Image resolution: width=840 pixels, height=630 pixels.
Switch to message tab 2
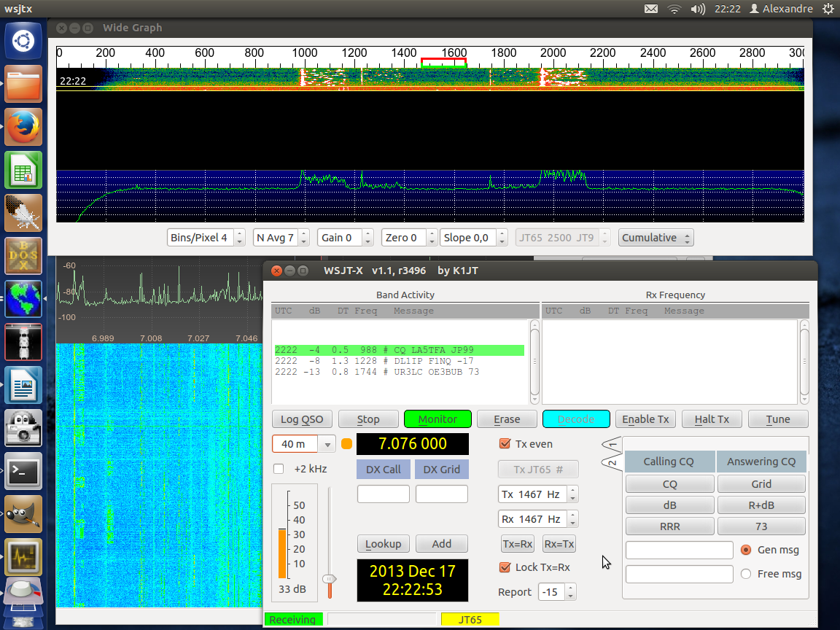[612, 463]
